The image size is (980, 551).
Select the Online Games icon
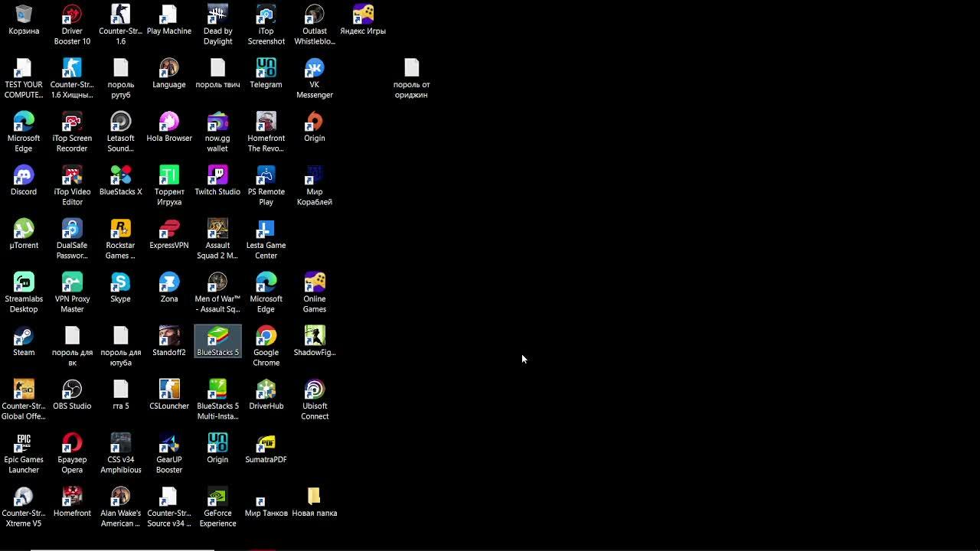pos(315,292)
